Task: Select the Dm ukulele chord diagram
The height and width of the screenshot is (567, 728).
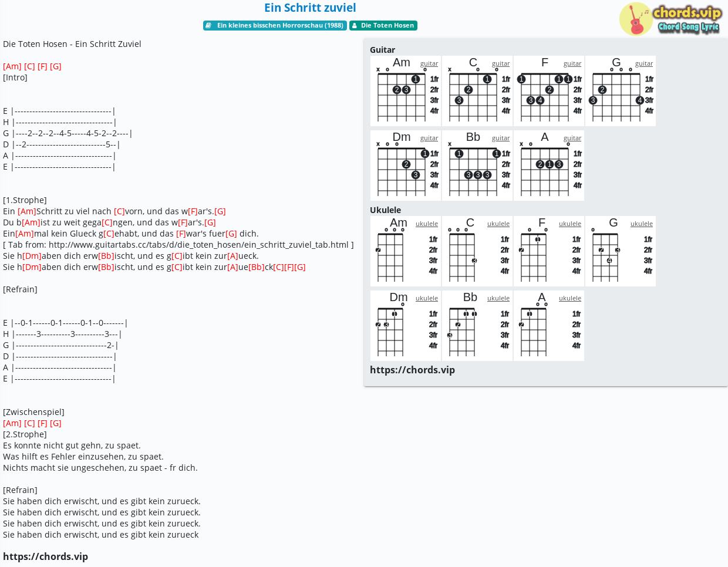Action: point(406,326)
